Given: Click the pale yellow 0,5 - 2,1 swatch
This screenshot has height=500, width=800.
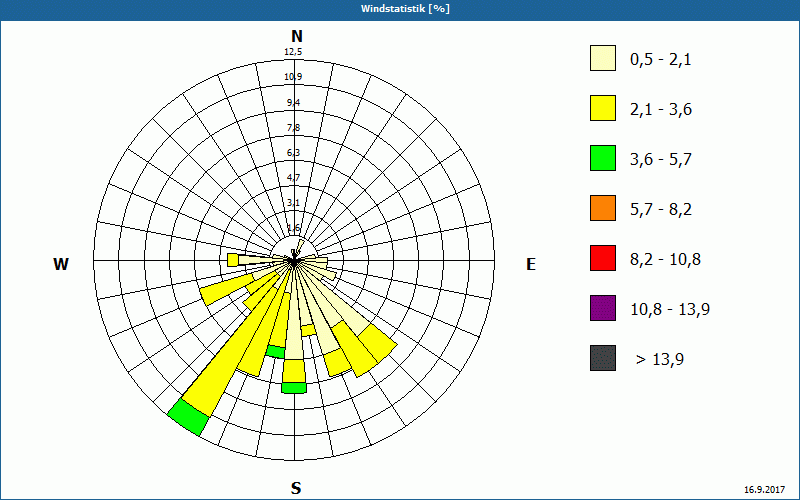Looking at the screenshot, I should point(603,58).
